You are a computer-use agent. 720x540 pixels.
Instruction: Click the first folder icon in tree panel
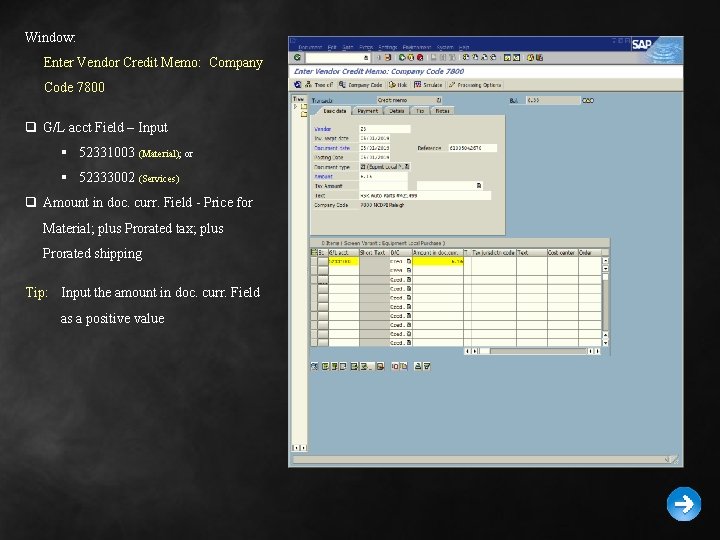(x=304, y=107)
